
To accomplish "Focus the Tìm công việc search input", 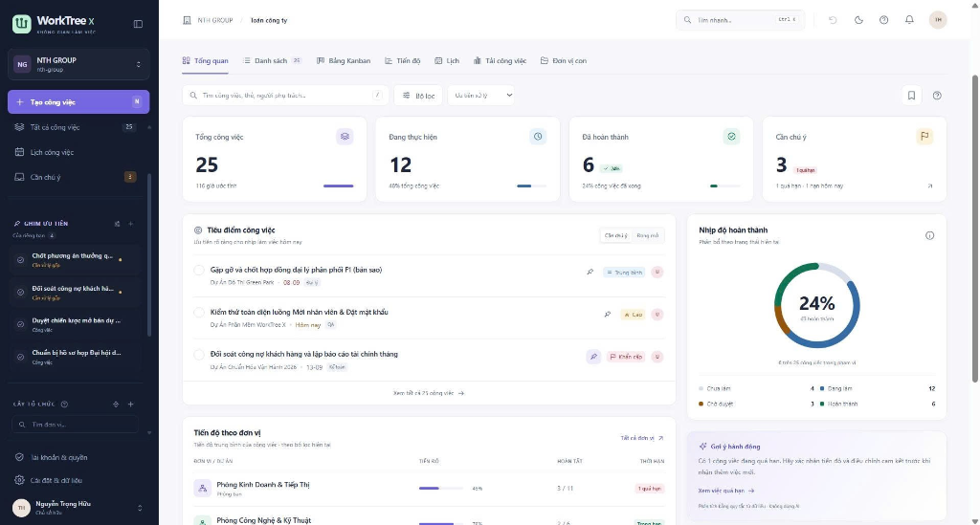I will coord(285,96).
